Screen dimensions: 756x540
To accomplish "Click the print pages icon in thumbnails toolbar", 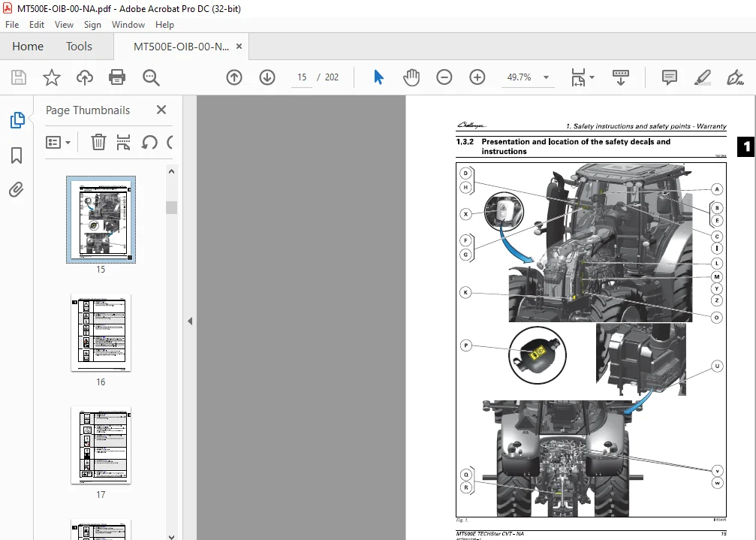I will coord(123,142).
